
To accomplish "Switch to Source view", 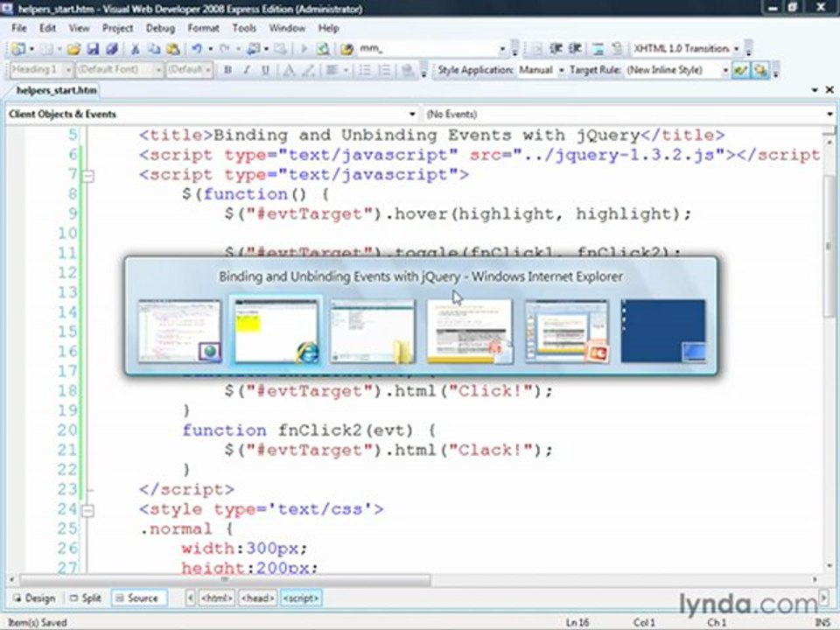I will [x=137, y=598].
